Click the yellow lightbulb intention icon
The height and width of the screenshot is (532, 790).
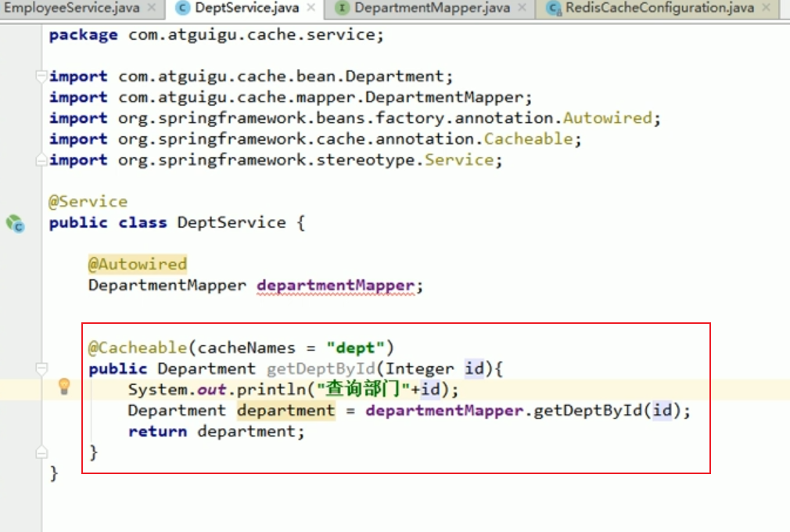[x=65, y=386]
